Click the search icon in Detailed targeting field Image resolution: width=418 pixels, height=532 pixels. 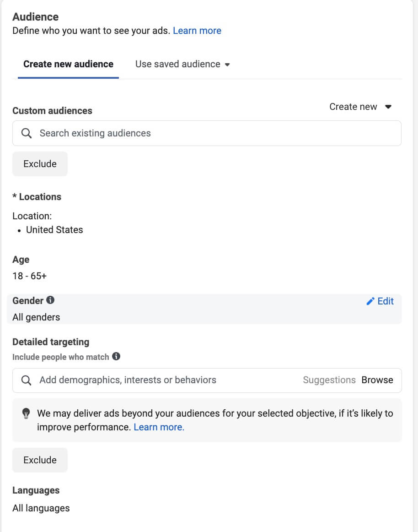click(26, 380)
